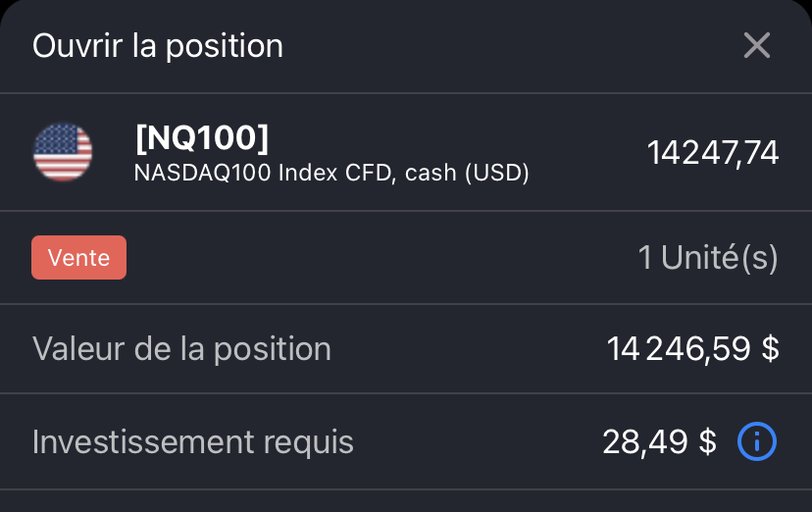
Task: Click the word Vente
Action: coord(78,258)
